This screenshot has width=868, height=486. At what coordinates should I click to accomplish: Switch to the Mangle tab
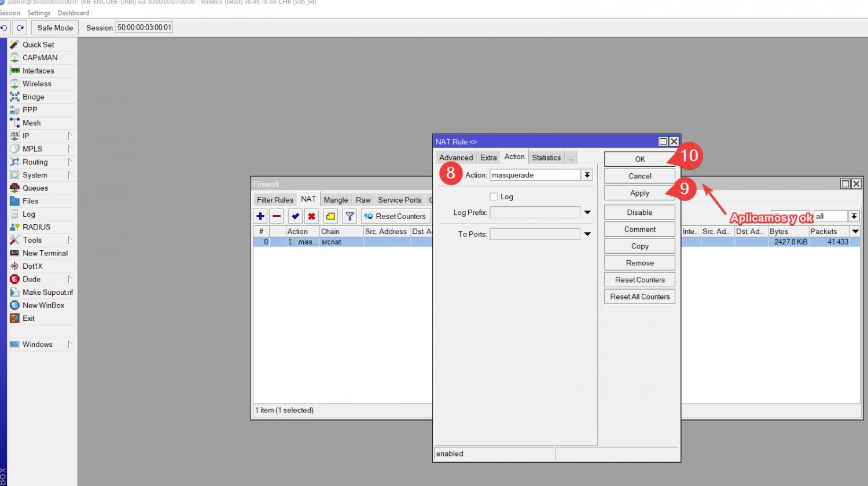[336, 200]
